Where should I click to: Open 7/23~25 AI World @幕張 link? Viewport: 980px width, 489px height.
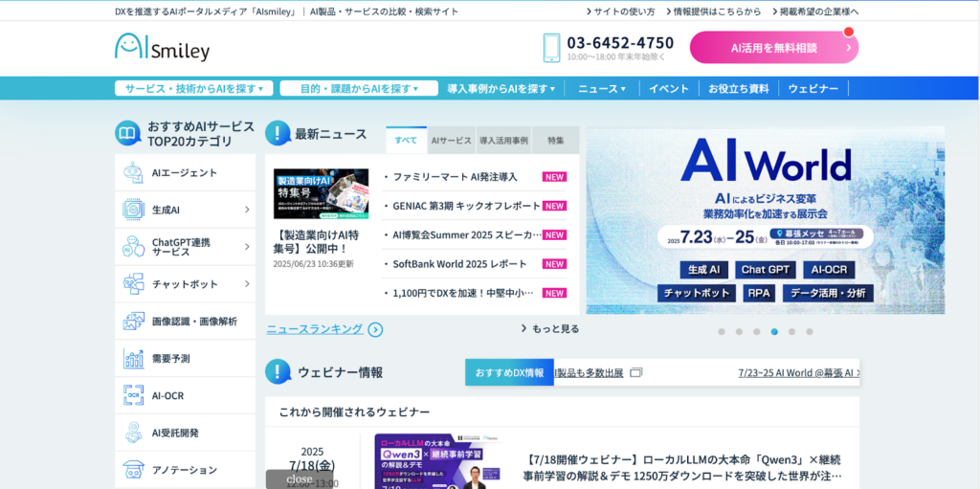[799, 372]
